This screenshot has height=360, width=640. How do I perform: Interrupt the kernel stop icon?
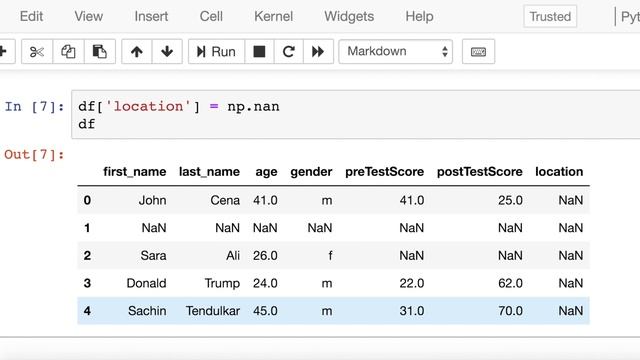[259, 52]
